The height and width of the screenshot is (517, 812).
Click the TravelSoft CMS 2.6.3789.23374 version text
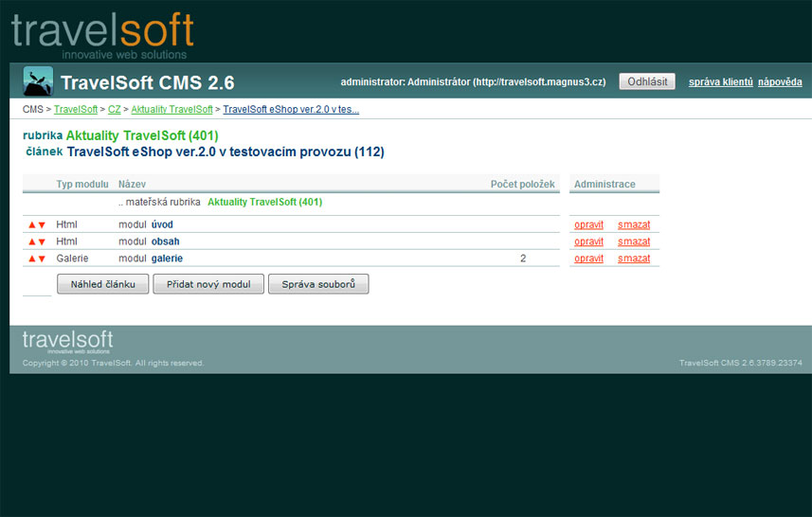tap(741, 363)
